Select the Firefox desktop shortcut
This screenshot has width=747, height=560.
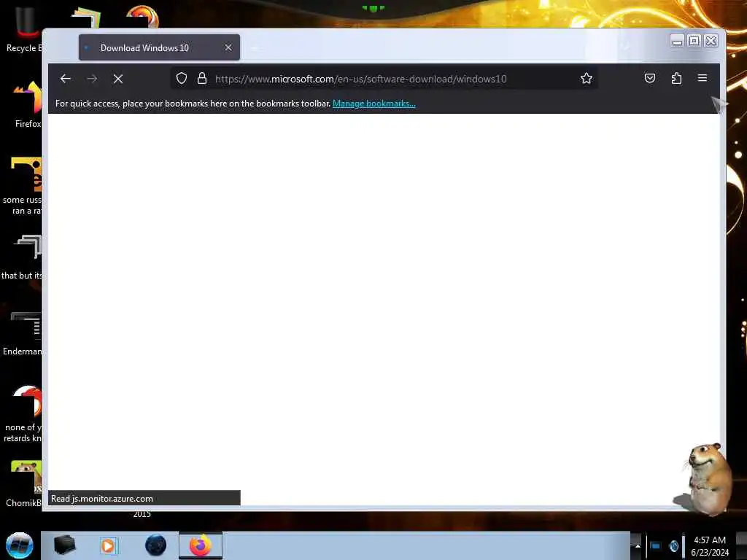tap(26, 104)
